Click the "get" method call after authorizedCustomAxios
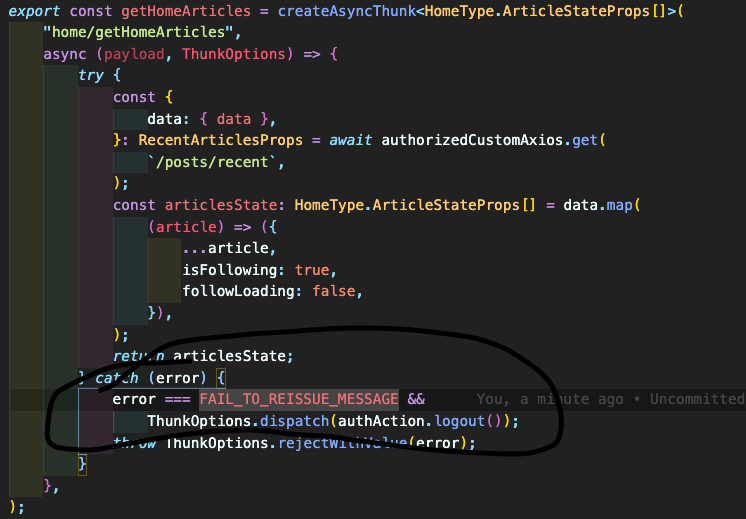Image resolution: width=746 pixels, height=519 pixels. tap(585, 140)
